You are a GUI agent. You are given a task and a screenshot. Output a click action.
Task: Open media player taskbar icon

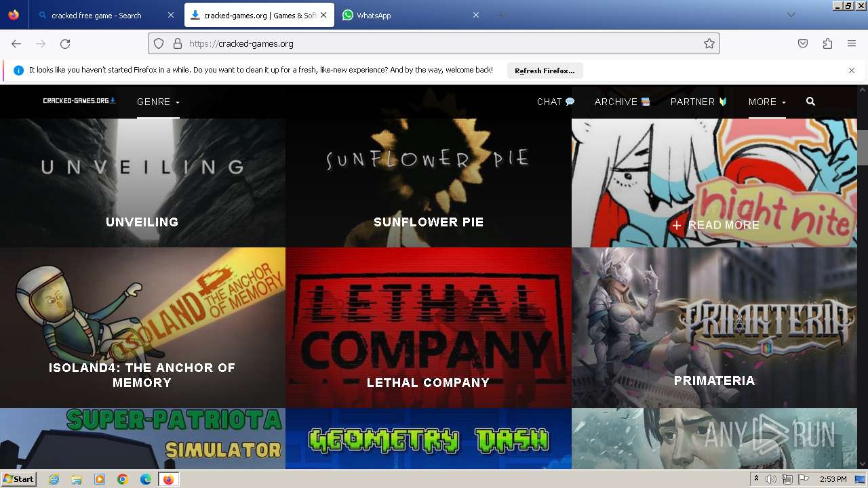click(100, 479)
